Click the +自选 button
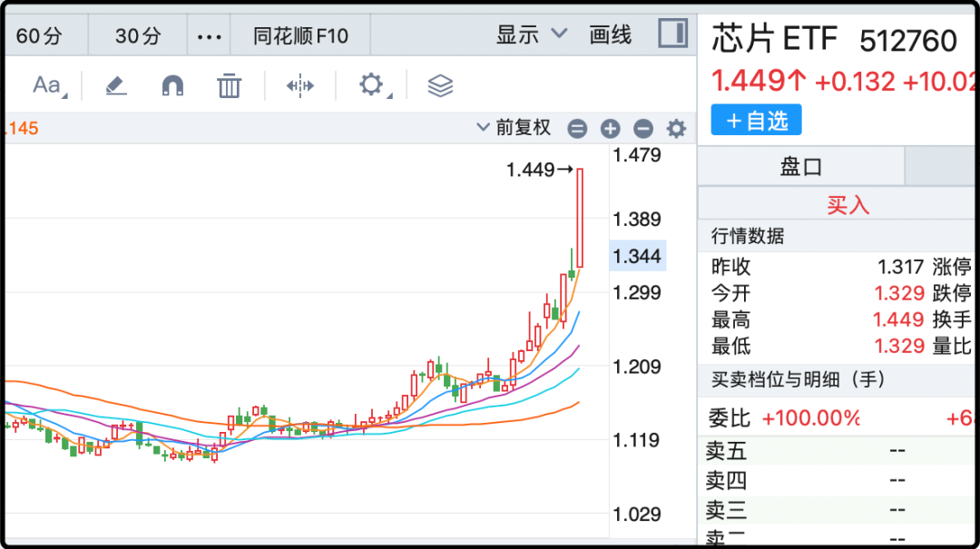Screen dimensions: 980x549 point(756,121)
